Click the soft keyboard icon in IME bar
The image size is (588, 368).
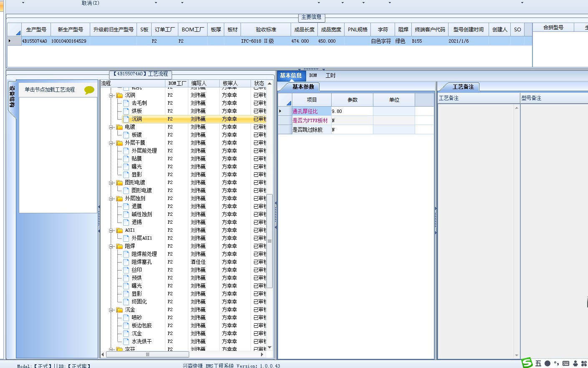pyautogui.click(x=566, y=363)
